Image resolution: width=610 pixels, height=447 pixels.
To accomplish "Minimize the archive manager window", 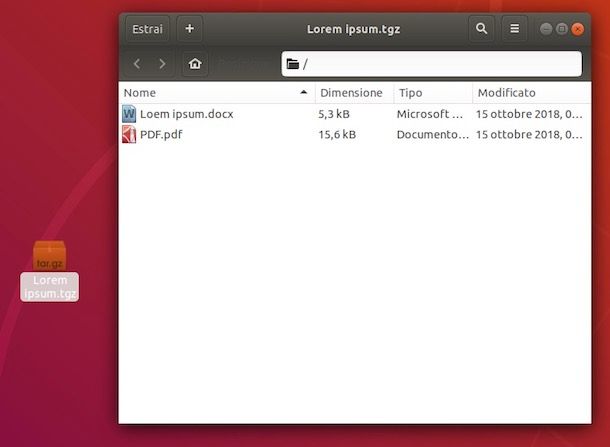I will (x=546, y=29).
